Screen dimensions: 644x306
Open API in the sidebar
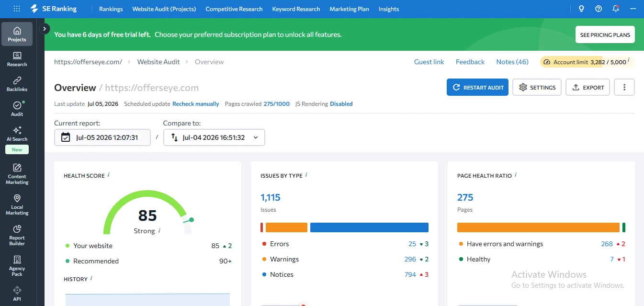pos(17,294)
